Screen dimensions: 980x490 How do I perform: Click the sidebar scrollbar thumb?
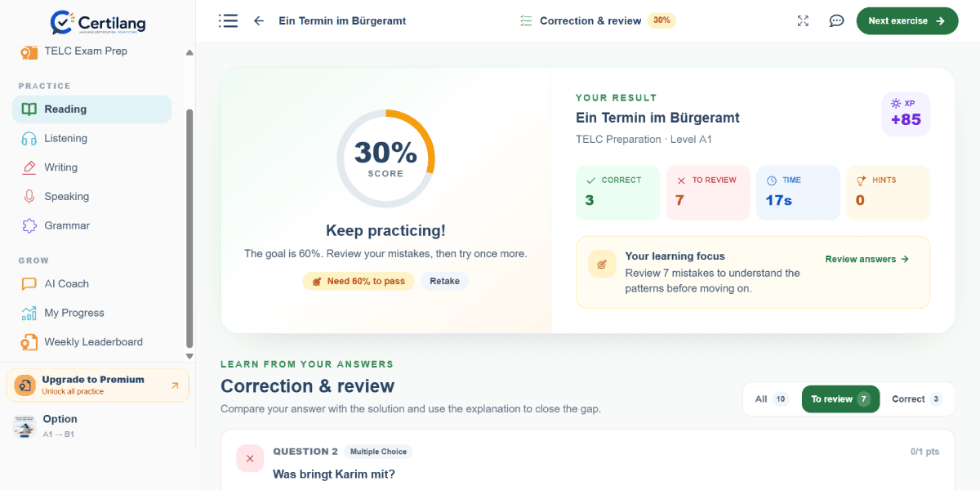[x=189, y=228]
